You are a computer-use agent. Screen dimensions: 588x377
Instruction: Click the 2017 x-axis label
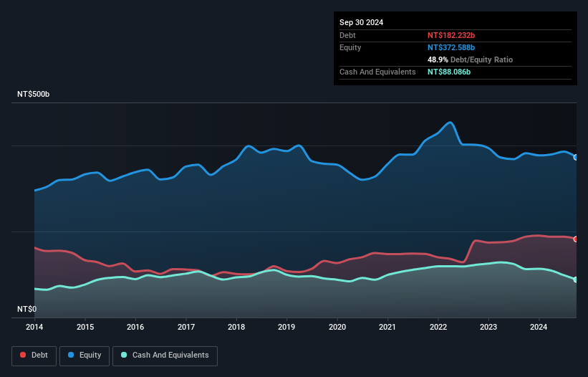pyautogui.click(x=186, y=327)
